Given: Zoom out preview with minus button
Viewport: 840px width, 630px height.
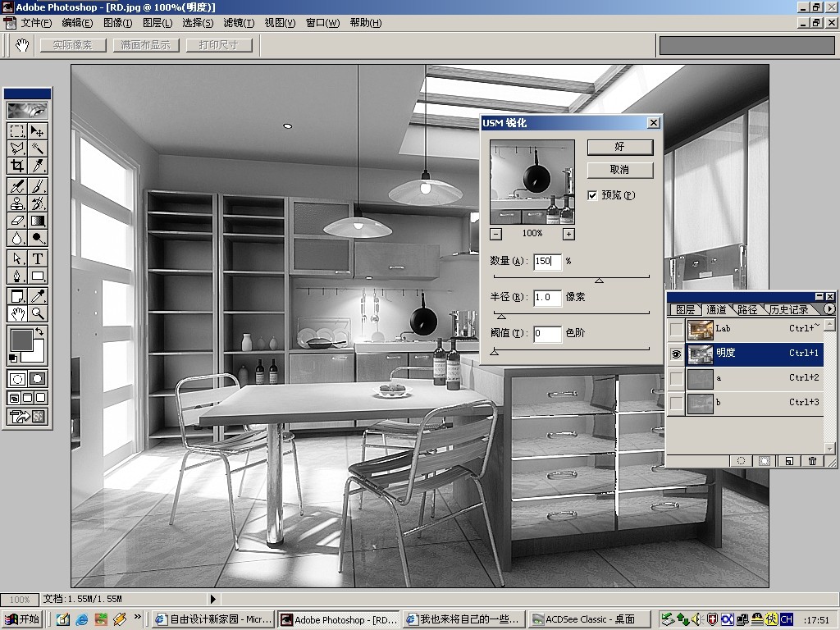Looking at the screenshot, I should 496,234.
